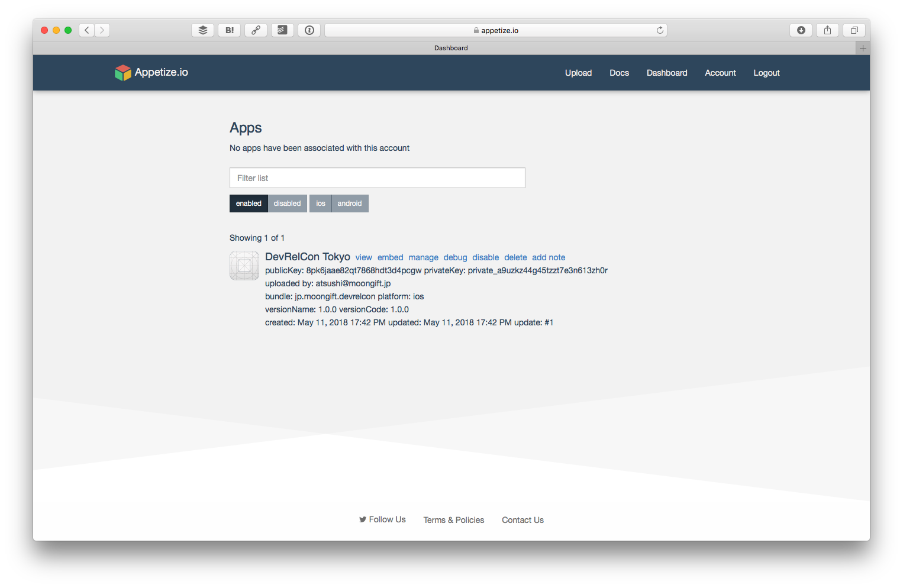Screen dimensions: 903x588
Task: Click the Hatena Bookmark B! icon
Action: [230, 30]
